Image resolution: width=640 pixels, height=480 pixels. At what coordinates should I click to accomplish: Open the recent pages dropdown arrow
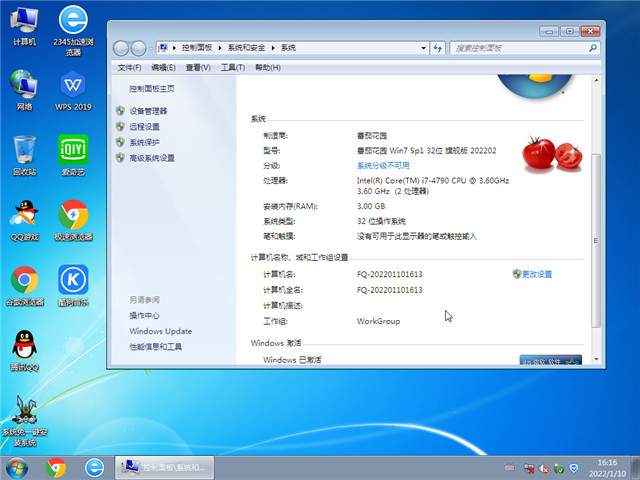[x=151, y=49]
